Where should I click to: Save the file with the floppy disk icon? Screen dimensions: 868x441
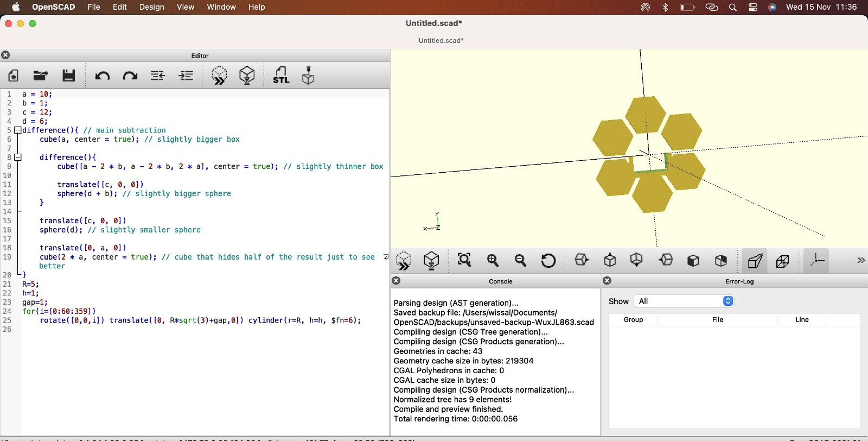[68, 75]
